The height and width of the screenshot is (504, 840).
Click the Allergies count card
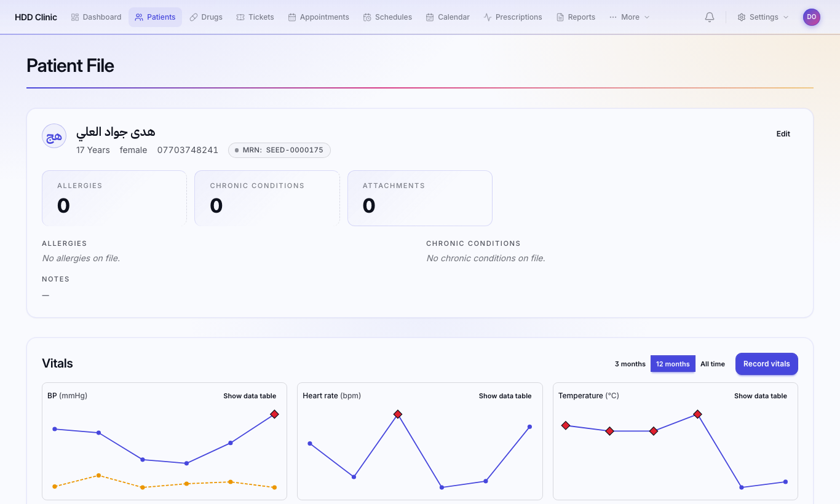(x=114, y=198)
